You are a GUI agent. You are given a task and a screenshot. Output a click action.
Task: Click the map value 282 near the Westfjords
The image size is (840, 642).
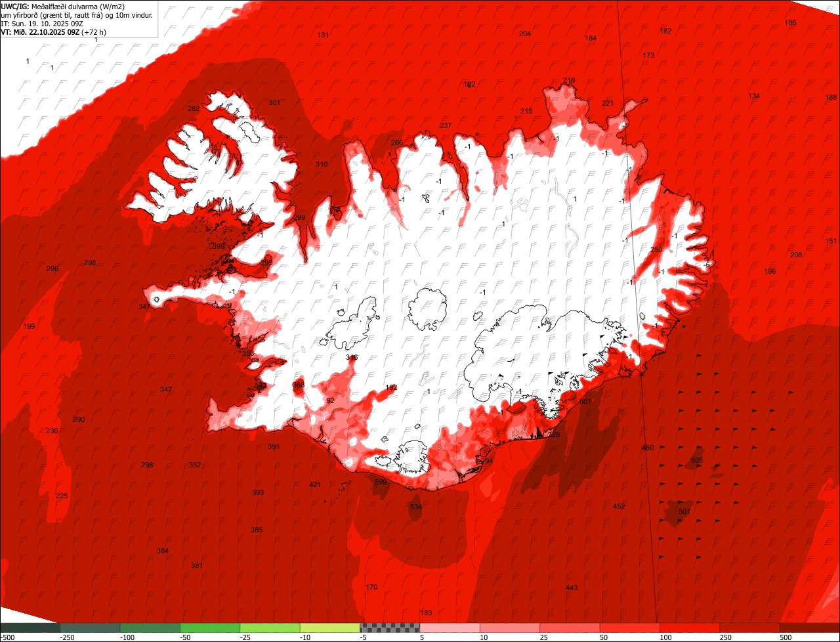(x=194, y=108)
